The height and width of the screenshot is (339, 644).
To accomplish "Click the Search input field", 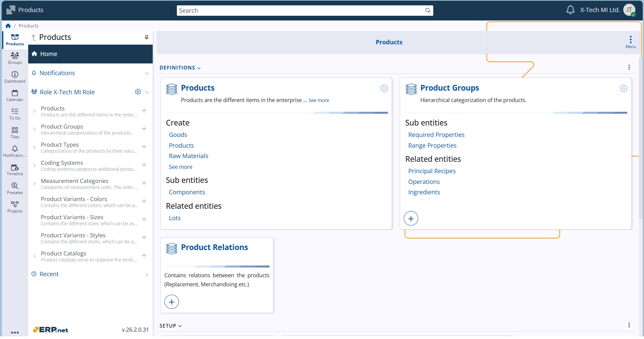I will (x=300, y=11).
